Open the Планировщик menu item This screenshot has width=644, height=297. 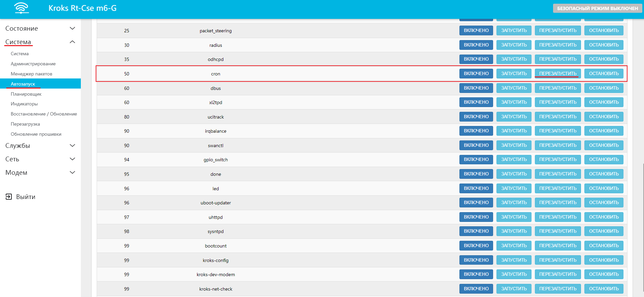[26, 94]
